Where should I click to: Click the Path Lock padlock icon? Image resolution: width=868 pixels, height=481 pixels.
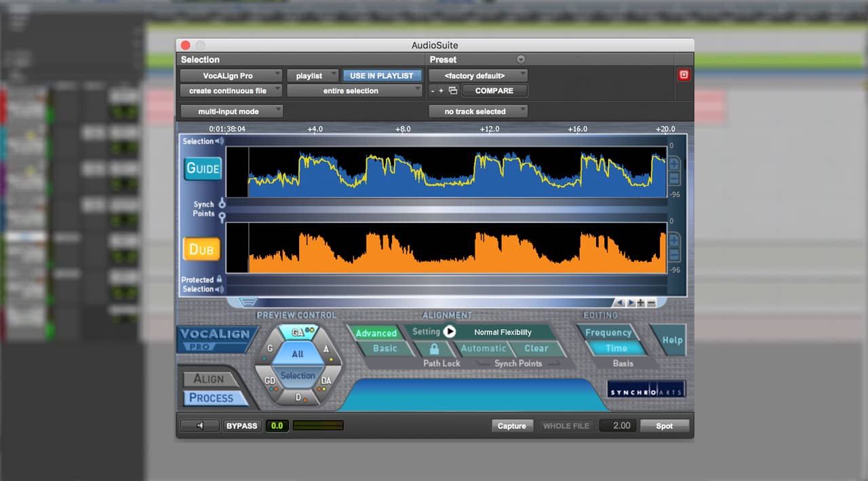coord(435,348)
